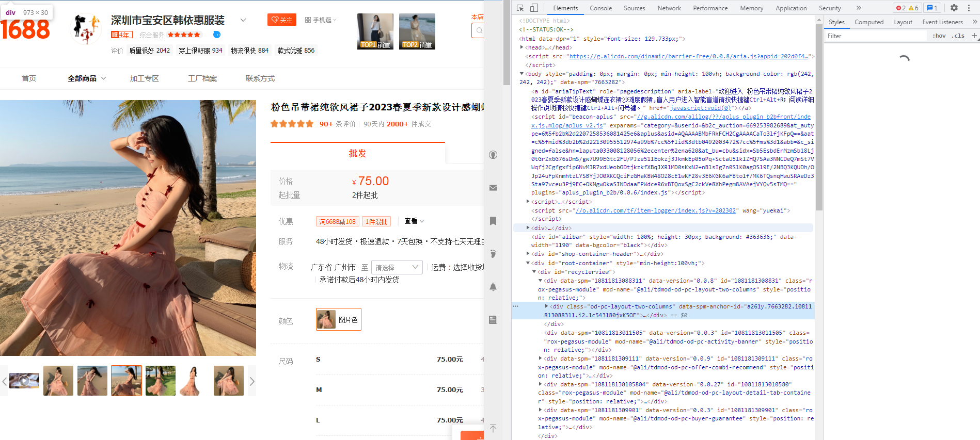This screenshot has width=980, height=440.
Task: Open the Network tab
Action: (669, 8)
